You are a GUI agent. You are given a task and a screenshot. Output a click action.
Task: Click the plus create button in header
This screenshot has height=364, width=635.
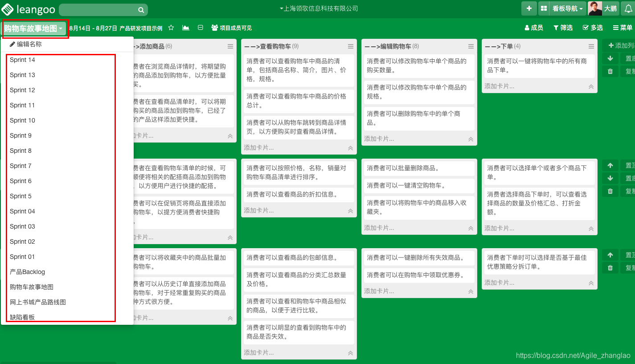click(x=529, y=8)
